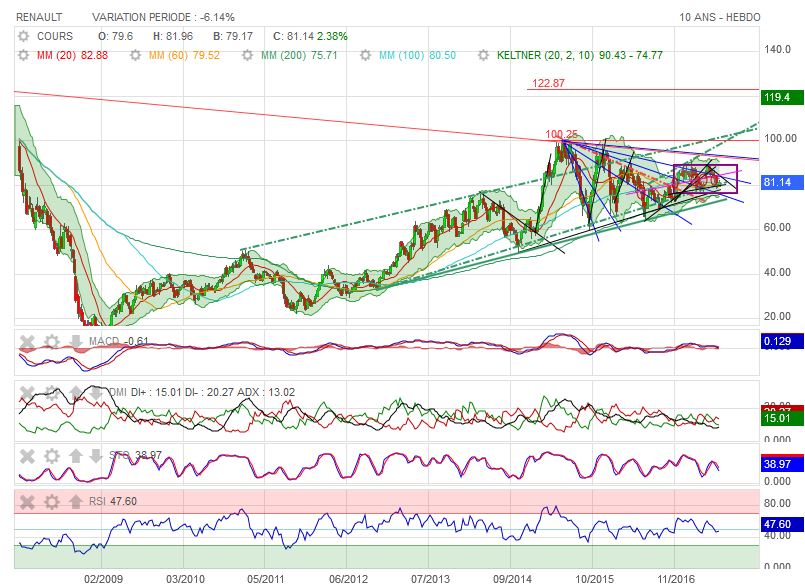Image resolution: width=805 pixels, height=588 pixels.
Task: Click the low price B: 79.17
Action: [x=233, y=36]
